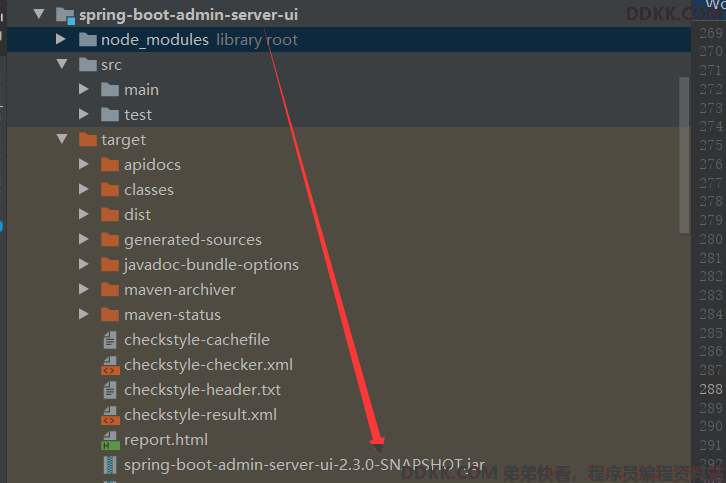726x483 pixels.
Task: Click the generated-sources folder icon
Action: point(110,240)
